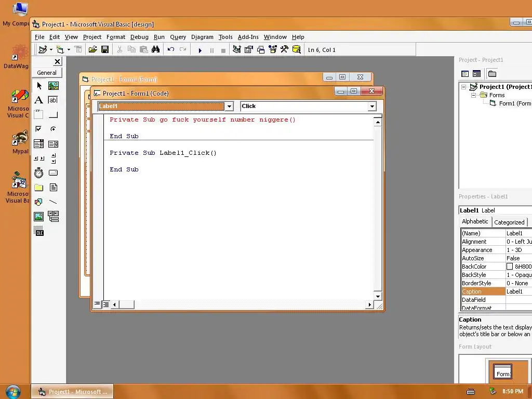Viewport: 532px width, 399px height.
Task: Start the program with the blue Run arrow
Action: click(200, 50)
